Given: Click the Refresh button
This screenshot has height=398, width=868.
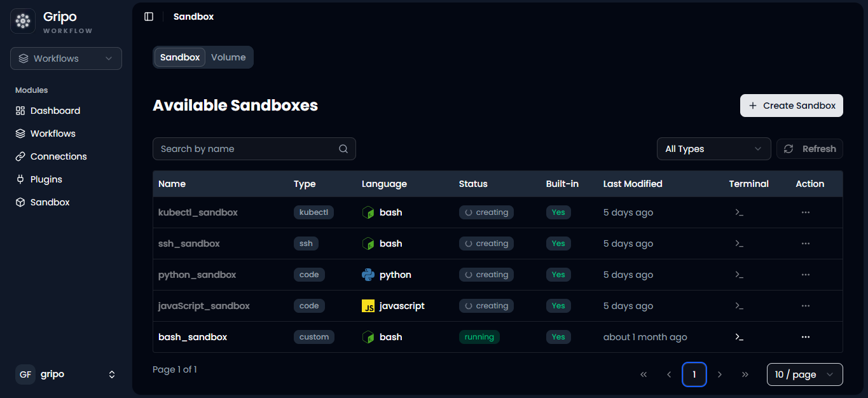Looking at the screenshot, I should (x=809, y=149).
